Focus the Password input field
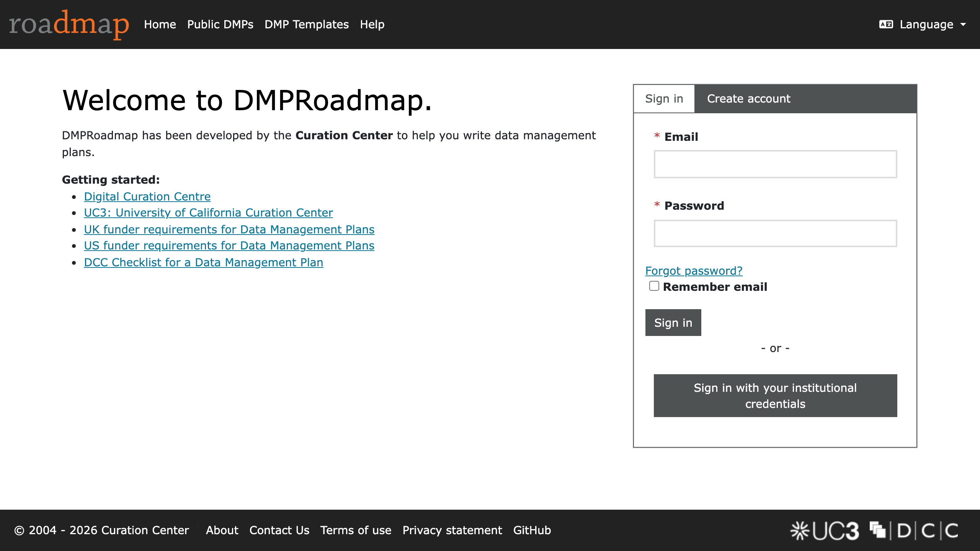The image size is (980, 551). (x=775, y=233)
